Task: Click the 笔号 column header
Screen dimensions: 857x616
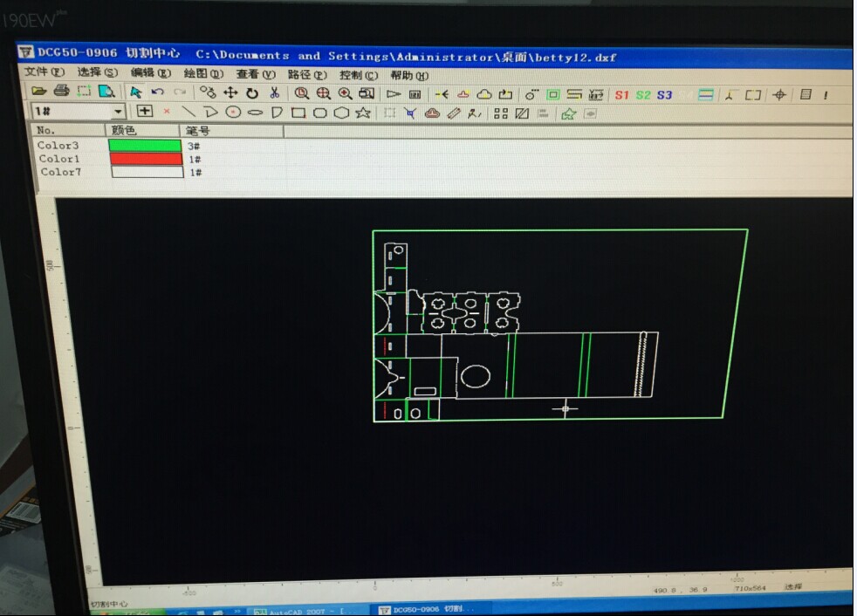Action: tap(198, 131)
